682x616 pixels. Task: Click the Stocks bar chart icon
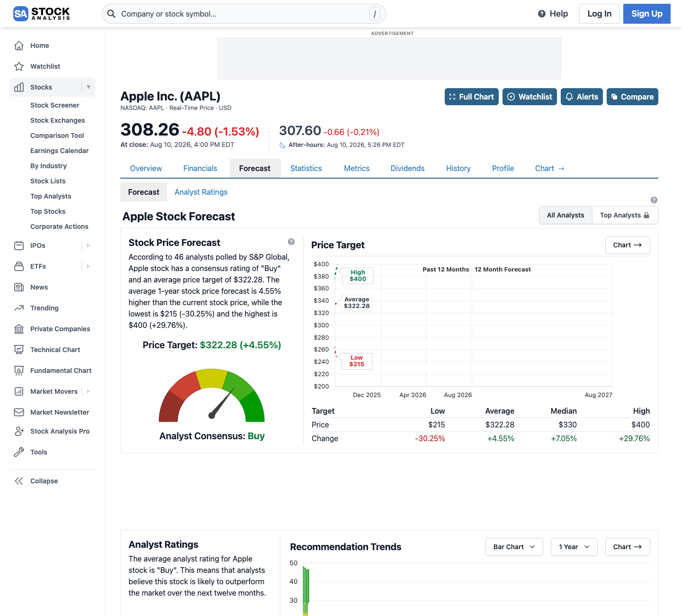pos(19,87)
